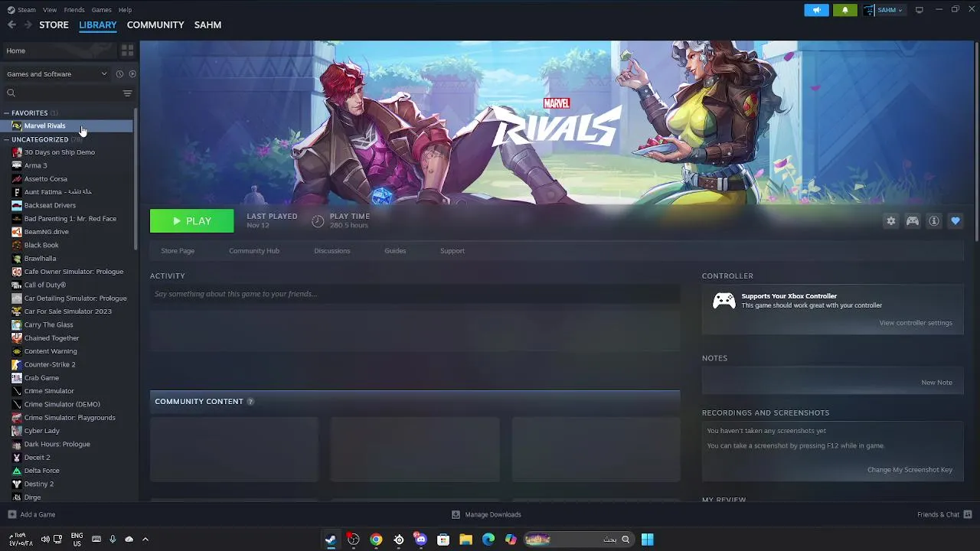Click New Note in Notes panel
The width and height of the screenshot is (980, 551).
point(936,383)
